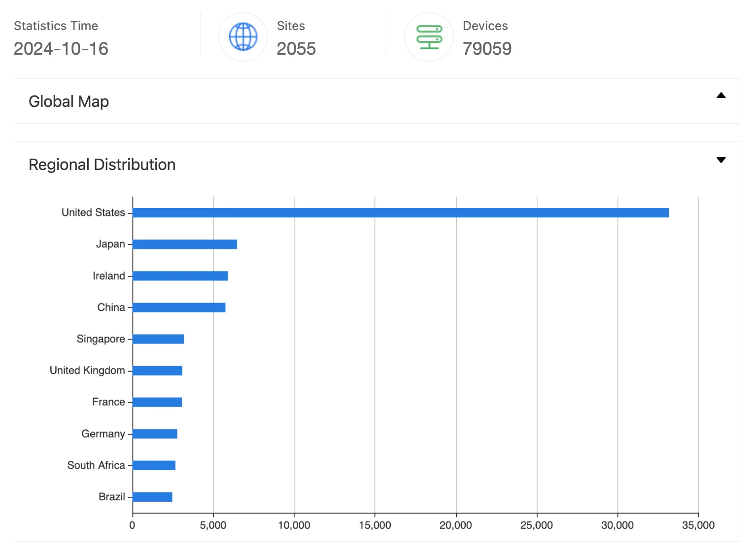The image size is (756, 552).
Task: Click the 5,000 x-axis tick label
Action: pos(213,525)
